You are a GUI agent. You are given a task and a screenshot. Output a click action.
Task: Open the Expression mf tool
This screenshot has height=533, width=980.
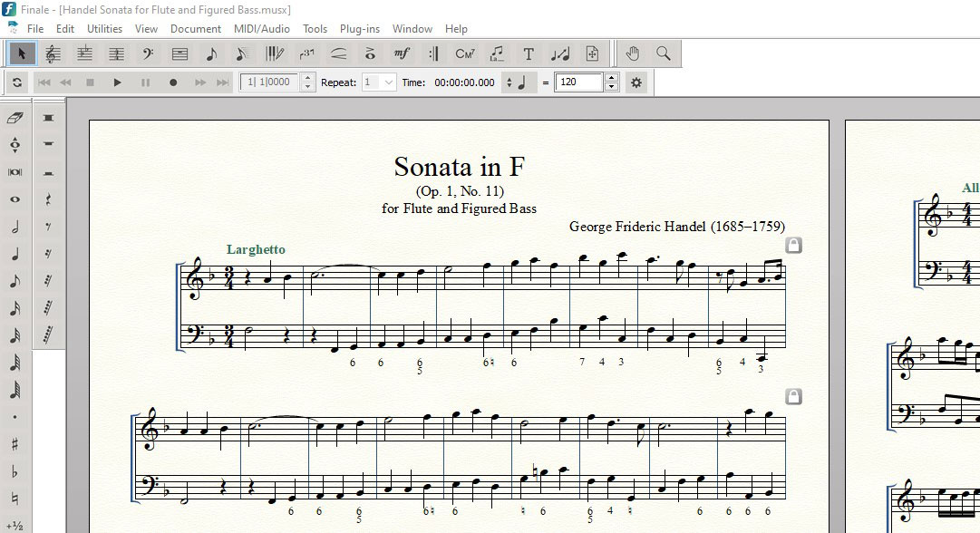[402, 53]
